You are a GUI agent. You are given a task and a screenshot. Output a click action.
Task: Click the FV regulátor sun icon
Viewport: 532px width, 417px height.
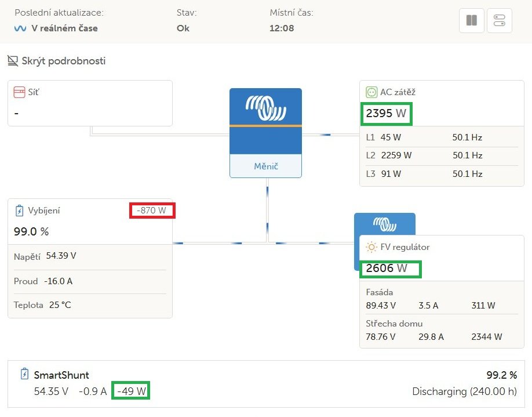(371, 247)
